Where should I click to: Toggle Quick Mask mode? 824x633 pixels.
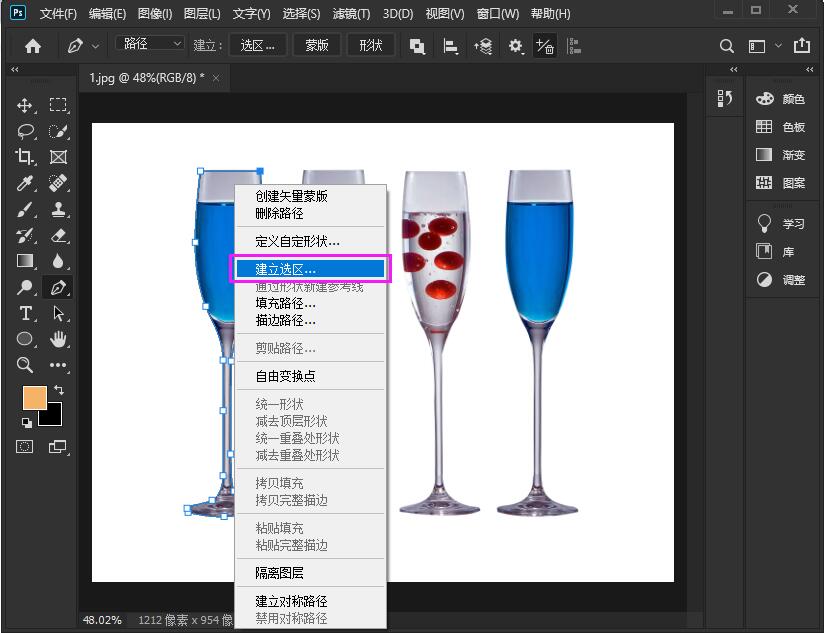tap(25, 447)
